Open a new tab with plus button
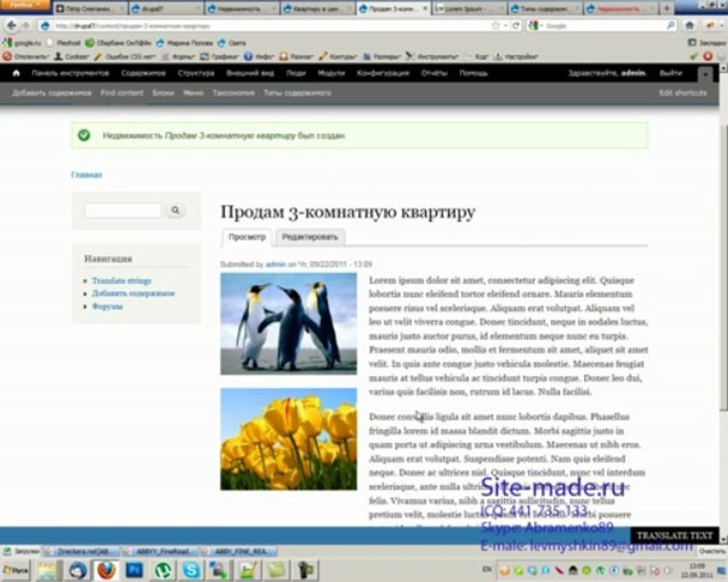The height and width of the screenshot is (582, 728). tap(667, 8)
